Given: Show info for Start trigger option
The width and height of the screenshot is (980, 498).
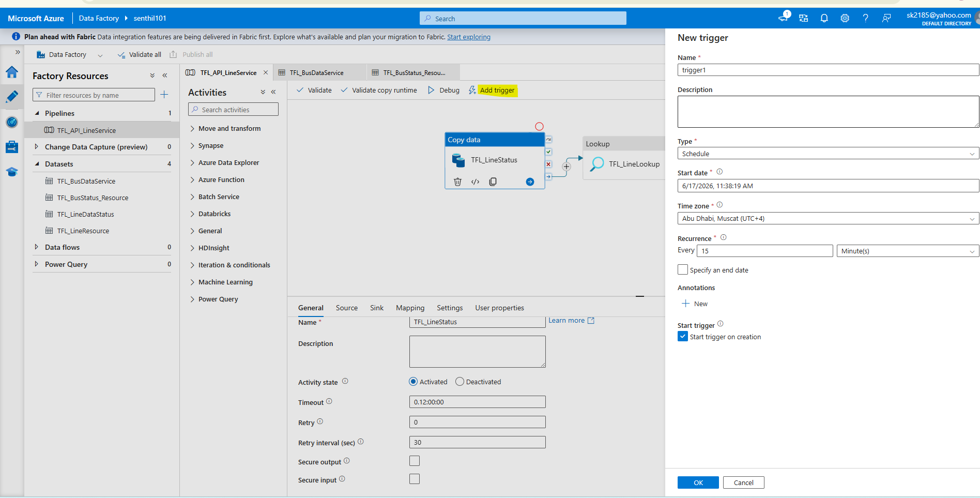Looking at the screenshot, I should [x=721, y=324].
